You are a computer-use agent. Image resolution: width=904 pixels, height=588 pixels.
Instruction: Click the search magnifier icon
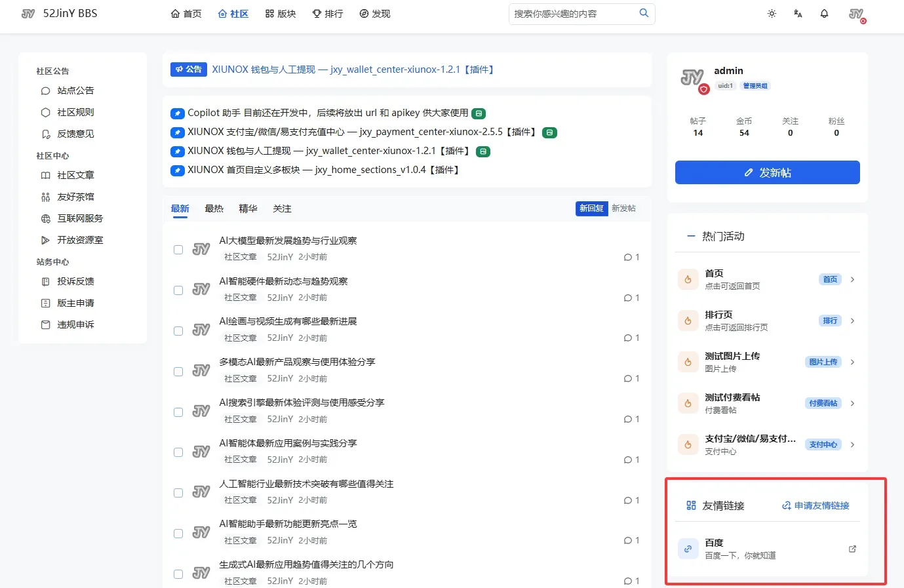[x=644, y=13]
